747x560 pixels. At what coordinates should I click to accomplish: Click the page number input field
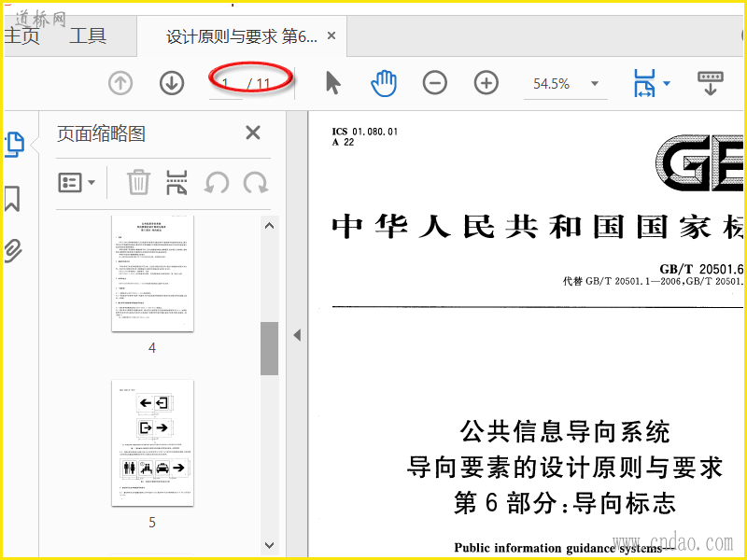tap(226, 84)
